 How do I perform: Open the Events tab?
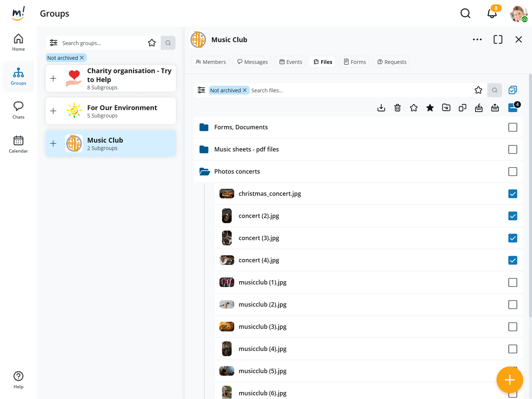pos(291,62)
